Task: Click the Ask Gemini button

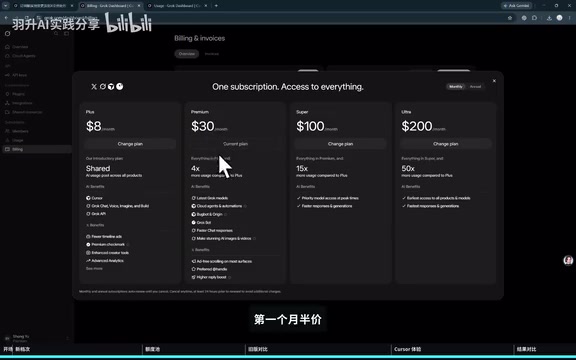Action: 516,6
